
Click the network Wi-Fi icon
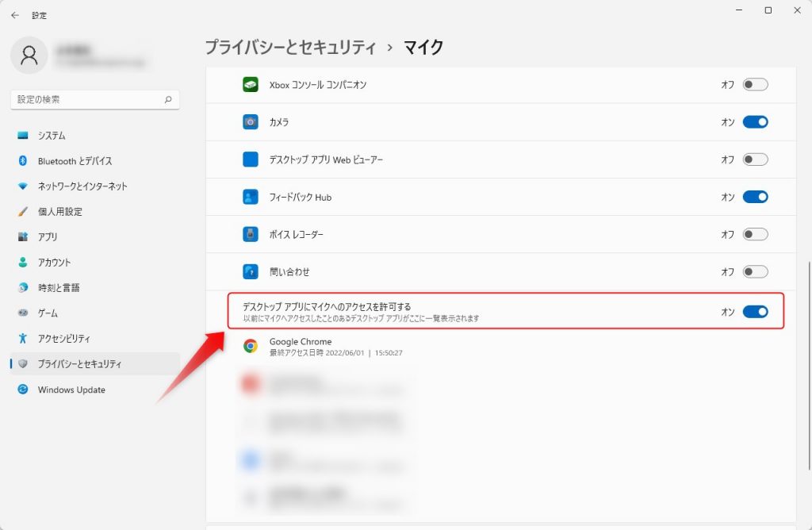pyautogui.click(x=23, y=186)
